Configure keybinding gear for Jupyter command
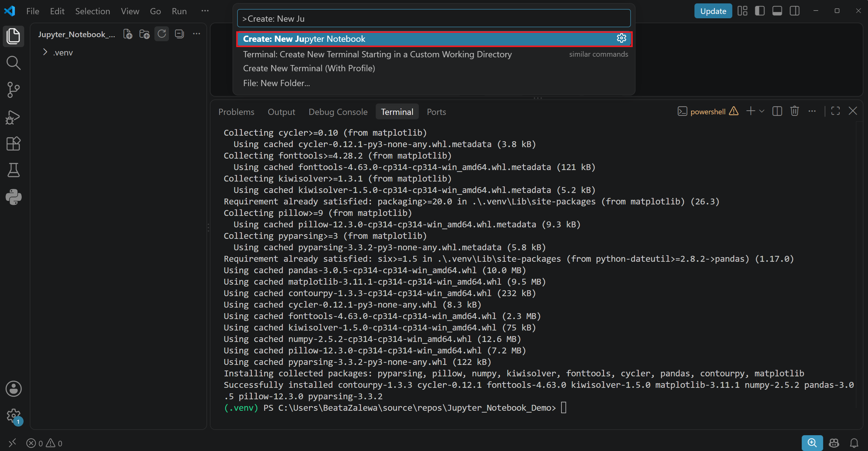Viewport: 868px width, 451px height. click(x=621, y=38)
